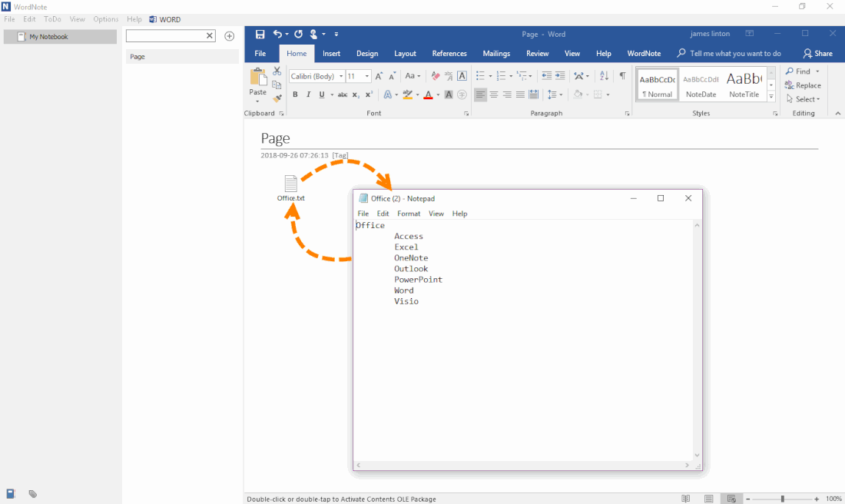Toggle Show/Hide paragraph marks
845x504 pixels.
click(622, 76)
